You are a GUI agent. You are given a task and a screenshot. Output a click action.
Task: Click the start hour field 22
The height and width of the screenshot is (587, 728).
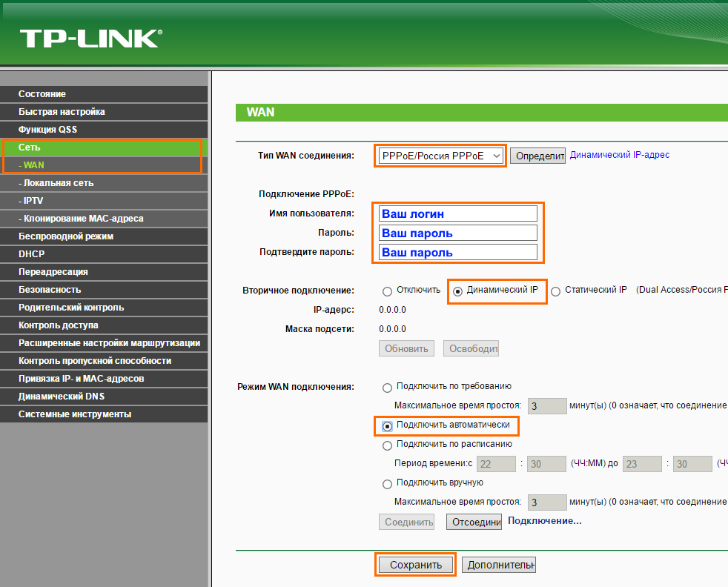[x=496, y=464]
